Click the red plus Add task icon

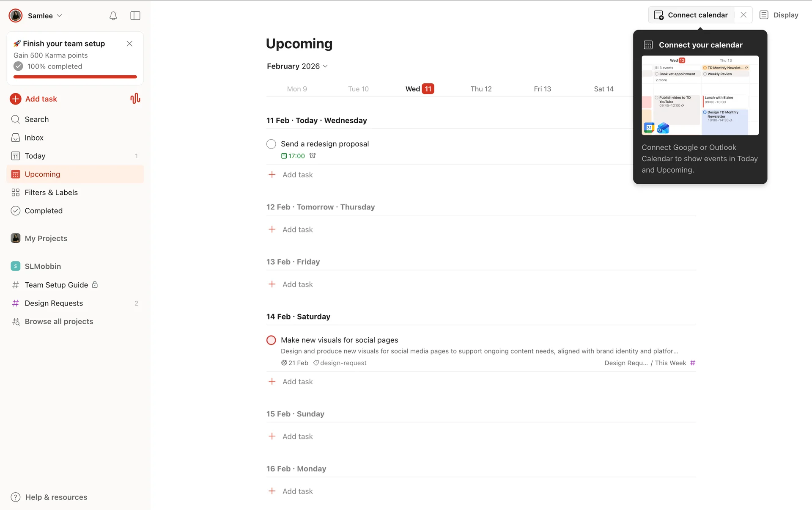pyautogui.click(x=16, y=99)
